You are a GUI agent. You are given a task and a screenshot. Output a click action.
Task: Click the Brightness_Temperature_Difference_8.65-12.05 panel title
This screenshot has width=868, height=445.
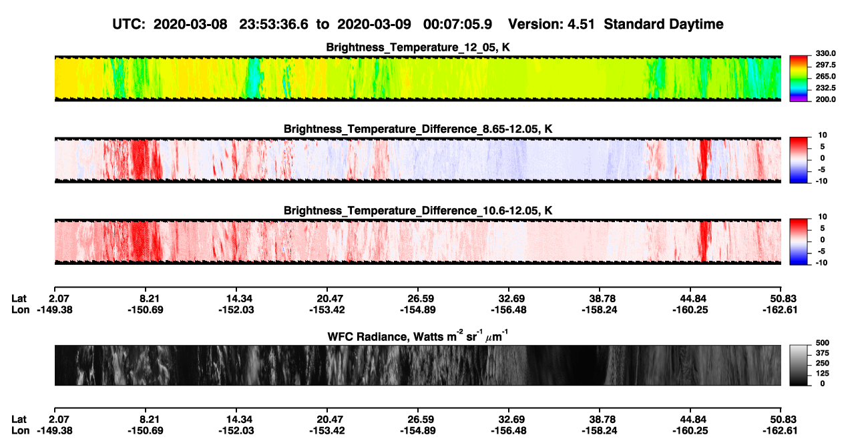(x=418, y=129)
